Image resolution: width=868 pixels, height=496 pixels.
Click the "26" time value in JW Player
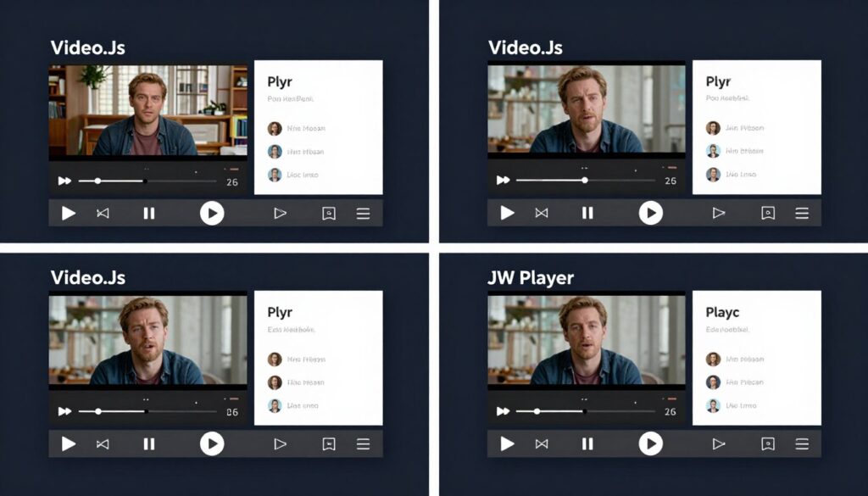[x=670, y=412]
